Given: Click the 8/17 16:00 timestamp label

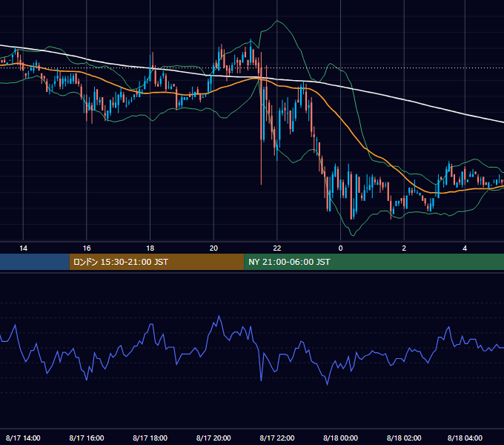Looking at the screenshot, I should [x=87, y=438].
